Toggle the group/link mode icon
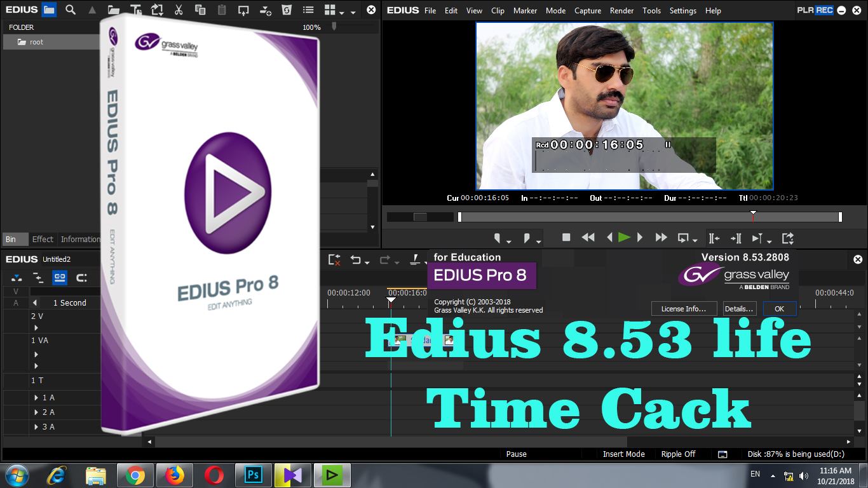The width and height of the screenshot is (868, 488). (60, 278)
